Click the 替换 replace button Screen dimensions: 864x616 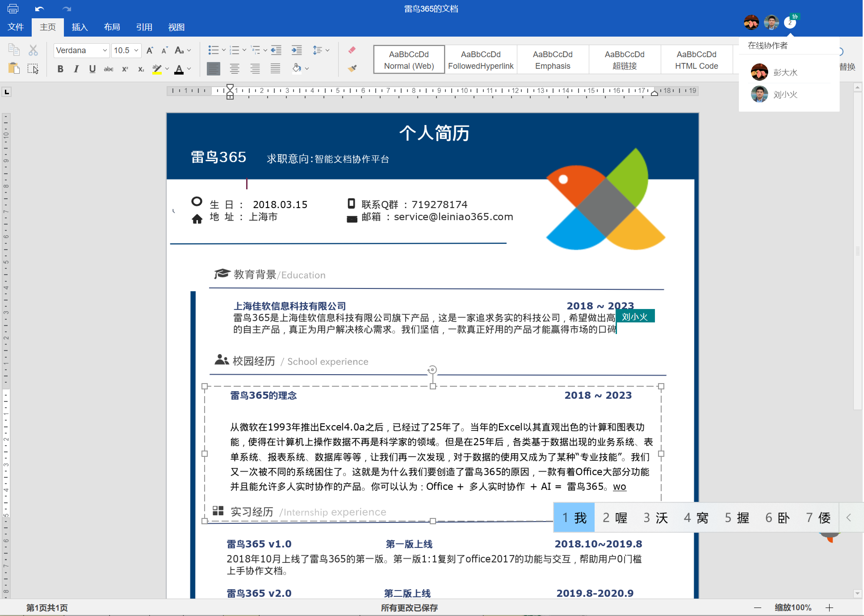pos(848,67)
